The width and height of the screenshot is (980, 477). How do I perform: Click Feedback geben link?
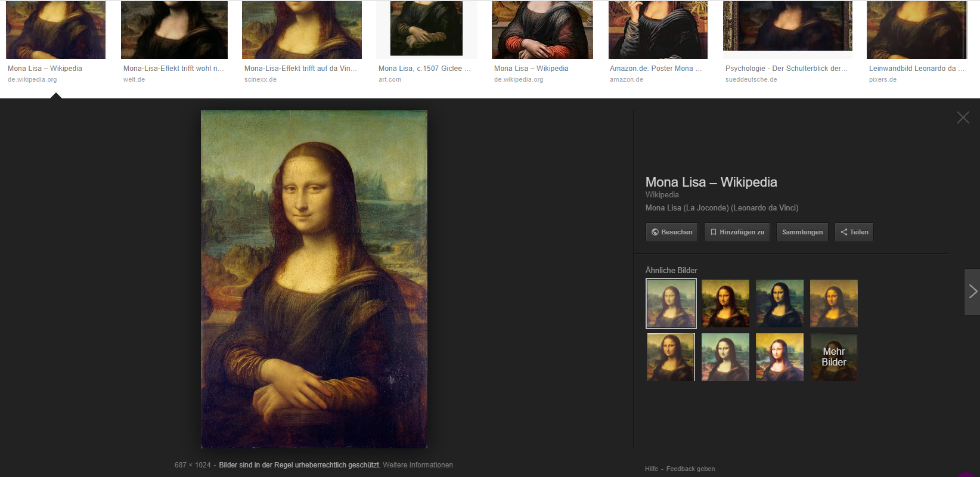click(x=690, y=469)
